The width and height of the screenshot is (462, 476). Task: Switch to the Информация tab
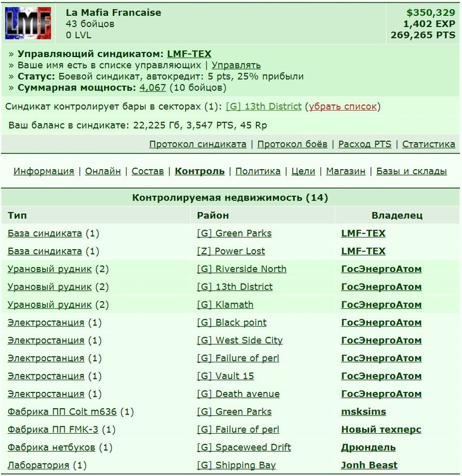pyautogui.click(x=44, y=171)
